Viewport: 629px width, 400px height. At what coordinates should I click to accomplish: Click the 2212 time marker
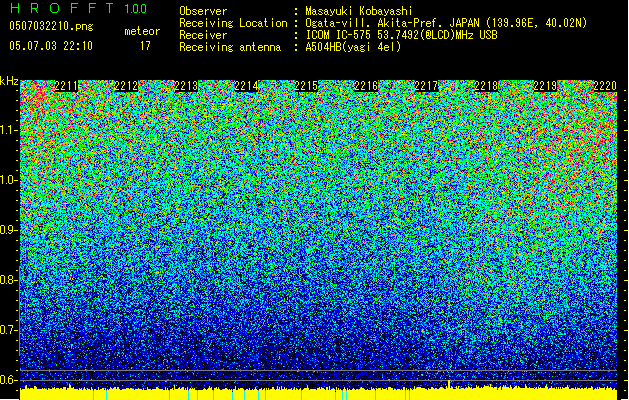[126, 86]
